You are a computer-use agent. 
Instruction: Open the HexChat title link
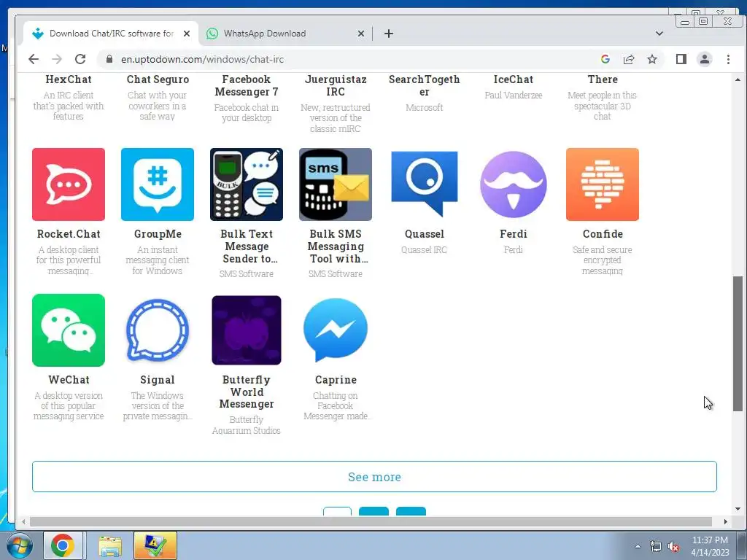(69, 79)
